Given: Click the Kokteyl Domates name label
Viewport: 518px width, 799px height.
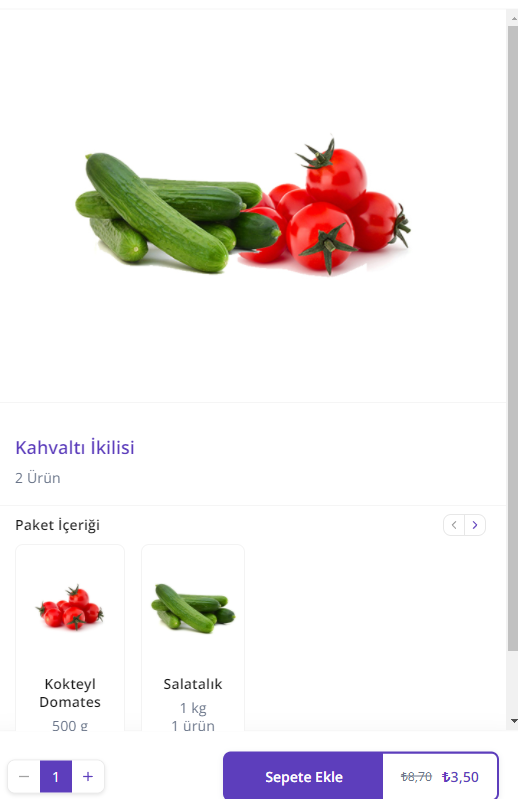Looking at the screenshot, I should tap(70, 693).
